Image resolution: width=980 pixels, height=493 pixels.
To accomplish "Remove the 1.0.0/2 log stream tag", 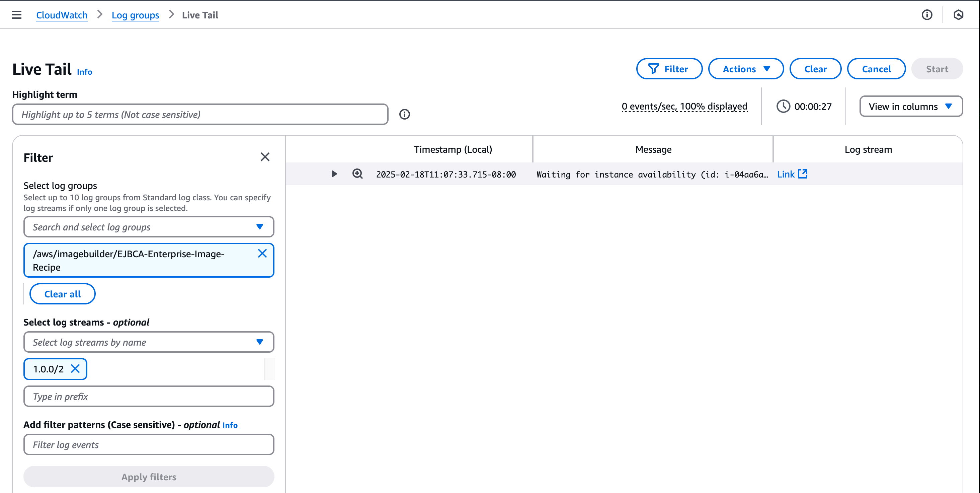I will [75, 368].
